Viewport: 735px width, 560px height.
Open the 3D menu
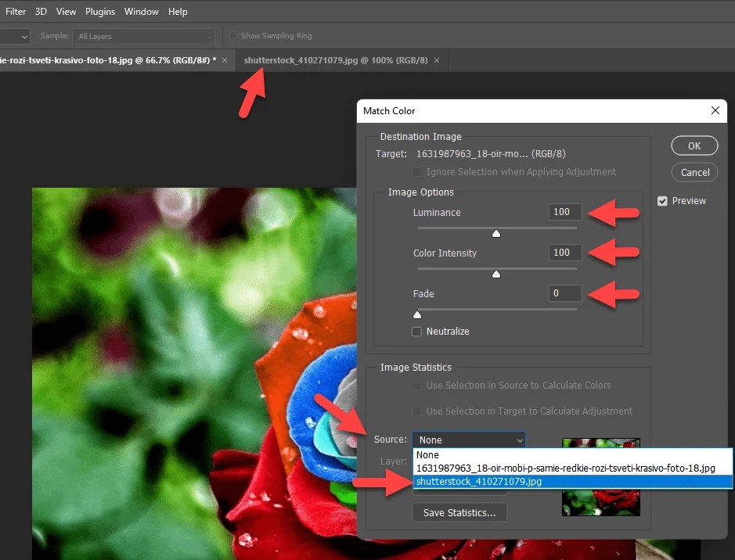click(x=41, y=12)
